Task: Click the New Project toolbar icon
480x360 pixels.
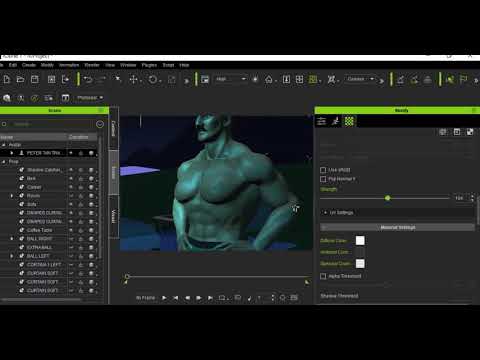Action: click(x=7, y=79)
